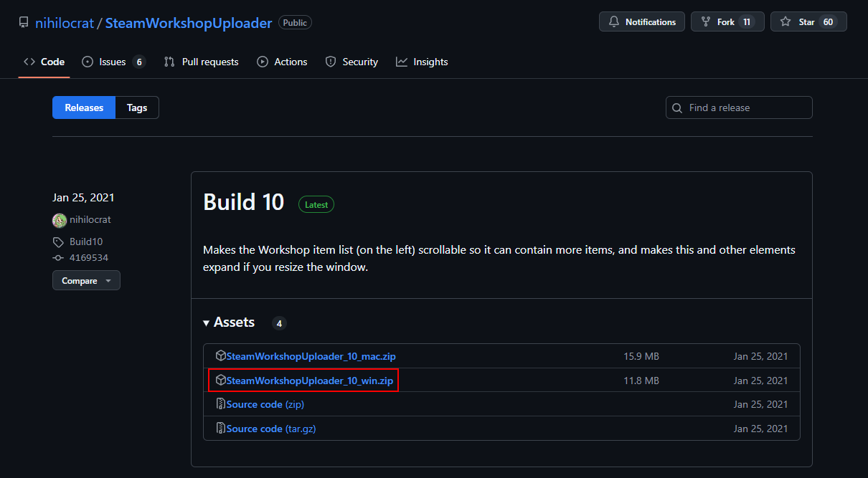Select the Releases button
The image size is (868, 478).
(x=84, y=107)
